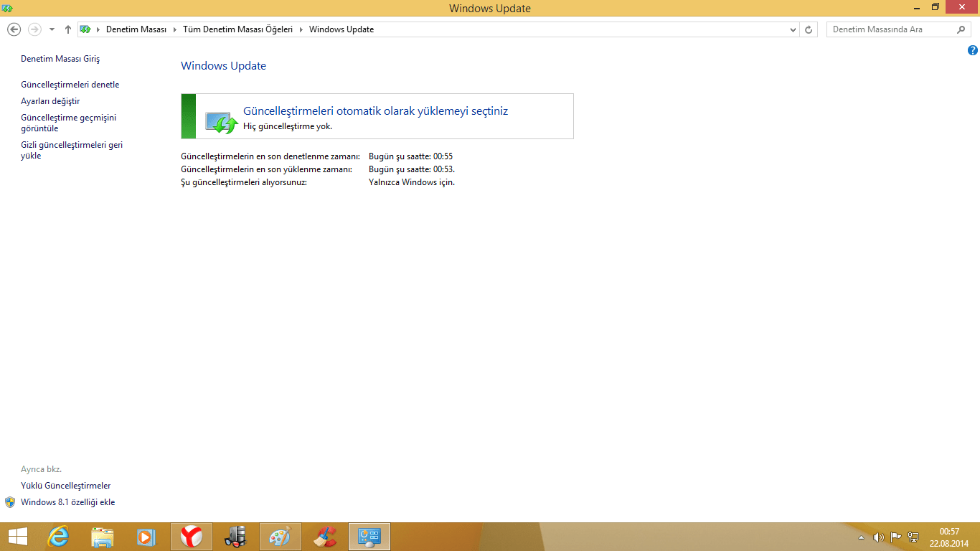Click Güncelleştirmeleri otomatik olarak yüklemeyi seçtiniz heading
Screen dimensions: 980x551
376,111
